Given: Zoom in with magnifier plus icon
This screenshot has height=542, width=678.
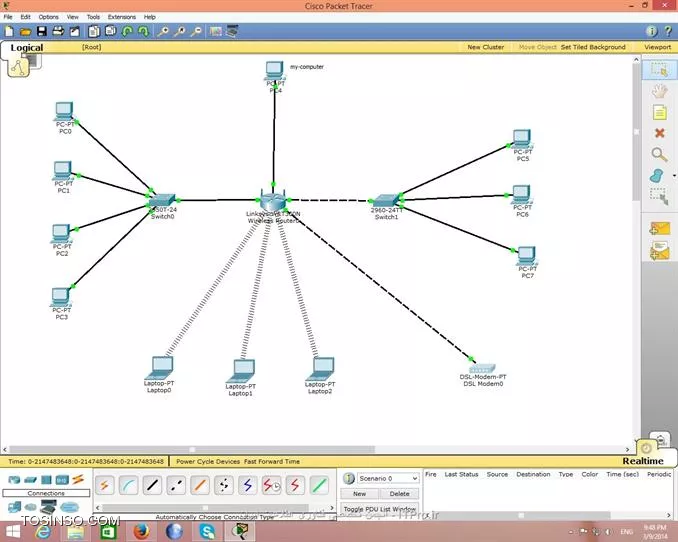Looking at the screenshot, I should coord(163,32).
